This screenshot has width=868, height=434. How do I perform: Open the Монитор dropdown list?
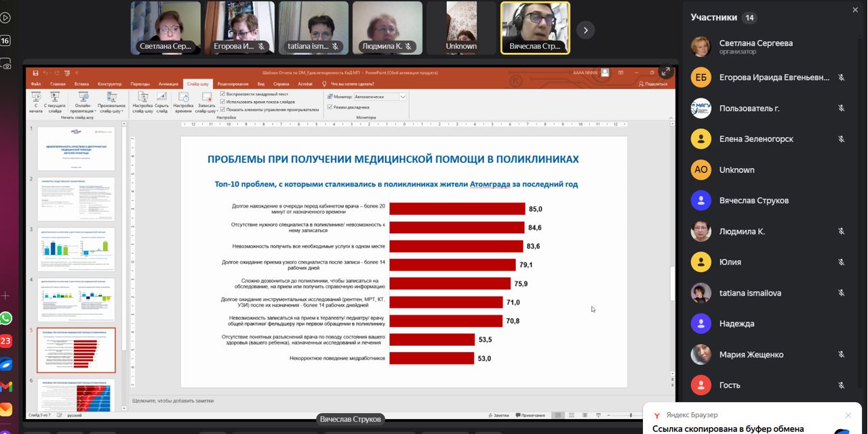click(402, 97)
